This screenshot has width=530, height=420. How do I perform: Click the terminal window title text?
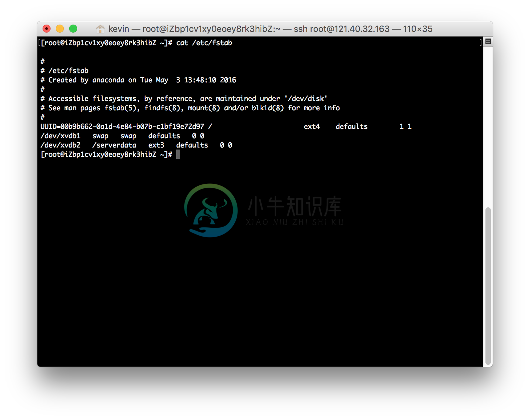tap(270, 29)
